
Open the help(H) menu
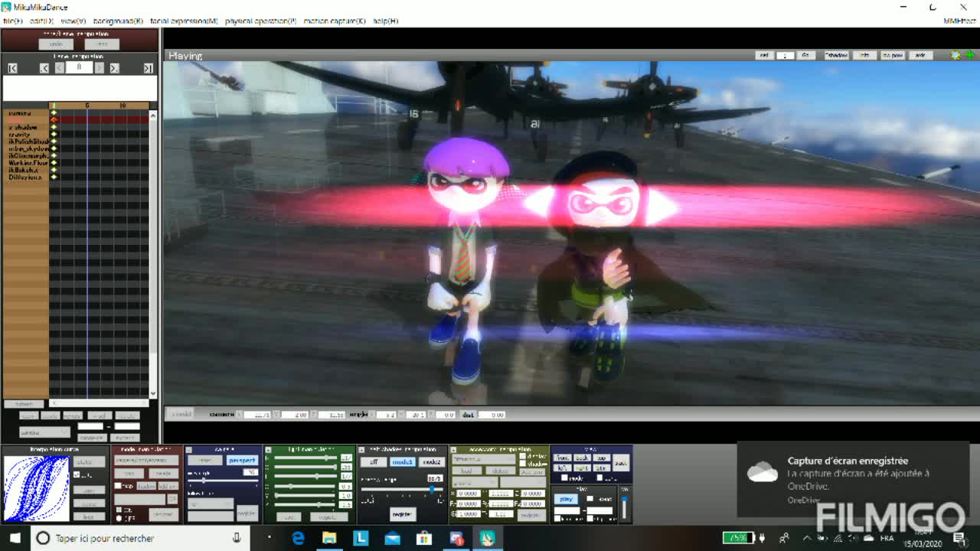386,21
